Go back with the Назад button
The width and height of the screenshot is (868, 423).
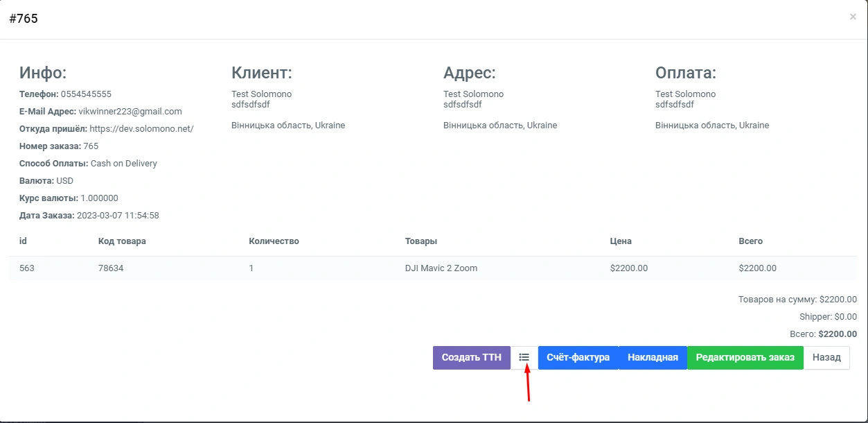click(x=826, y=357)
